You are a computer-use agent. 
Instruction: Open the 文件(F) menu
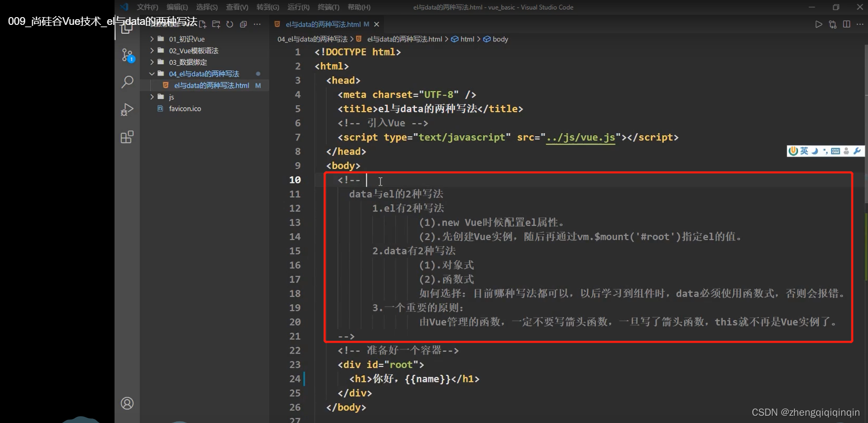(148, 7)
